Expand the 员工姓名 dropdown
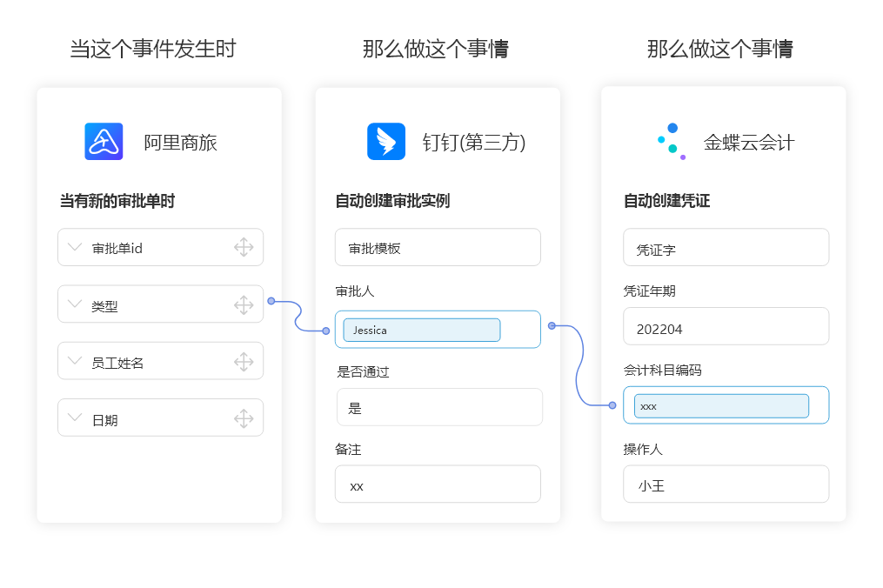Image resolution: width=883 pixels, height=588 pixels. pyautogui.click(x=77, y=360)
